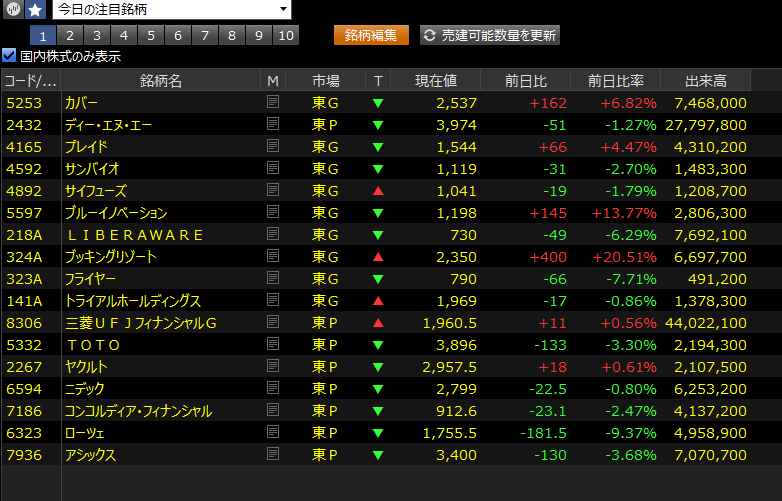Sort by 前日比 column header

coord(526,80)
